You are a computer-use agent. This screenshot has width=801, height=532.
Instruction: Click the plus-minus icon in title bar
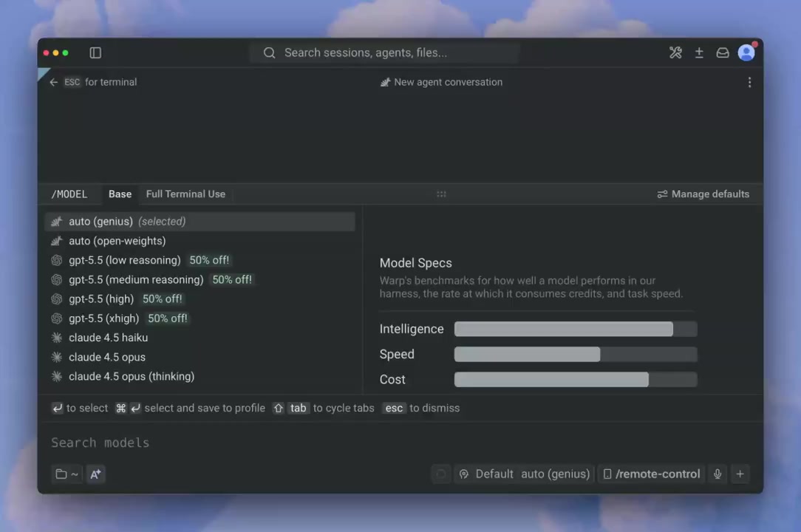coord(699,52)
